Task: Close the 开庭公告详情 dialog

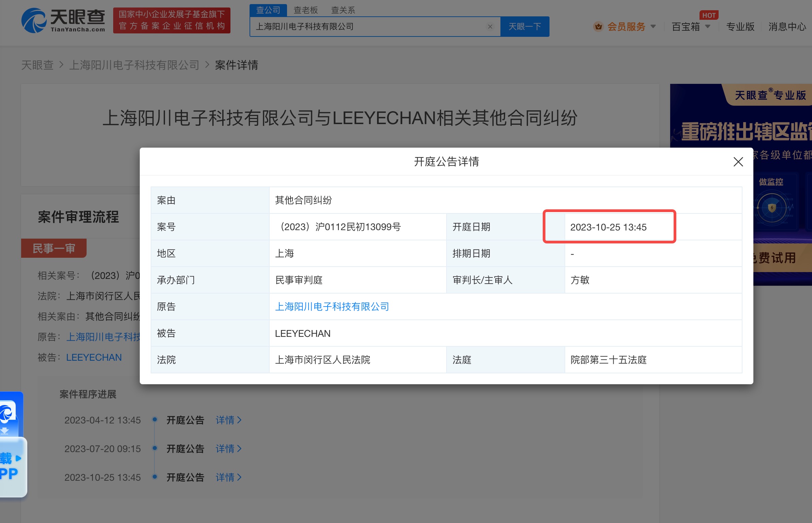Action: (x=738, y=162)
